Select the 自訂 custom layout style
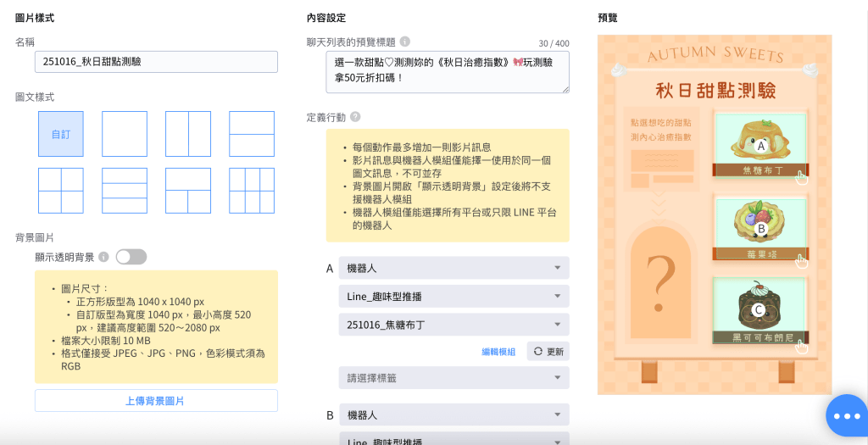 click(60, 134)
